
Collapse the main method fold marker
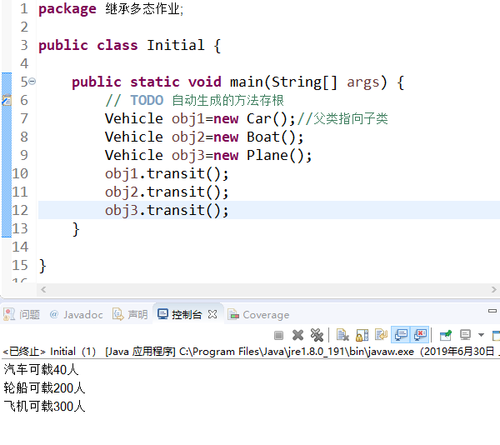click(x=32, y=81)
